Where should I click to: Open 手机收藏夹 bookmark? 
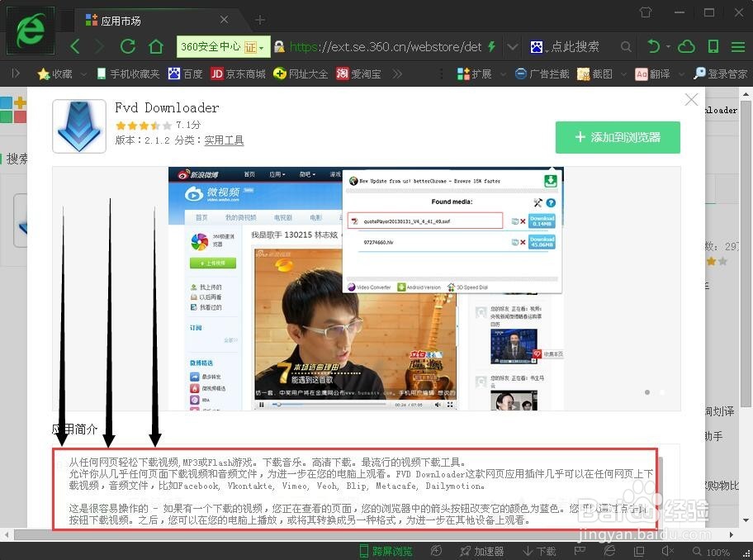pyautogui.click(x=128, y=74)
